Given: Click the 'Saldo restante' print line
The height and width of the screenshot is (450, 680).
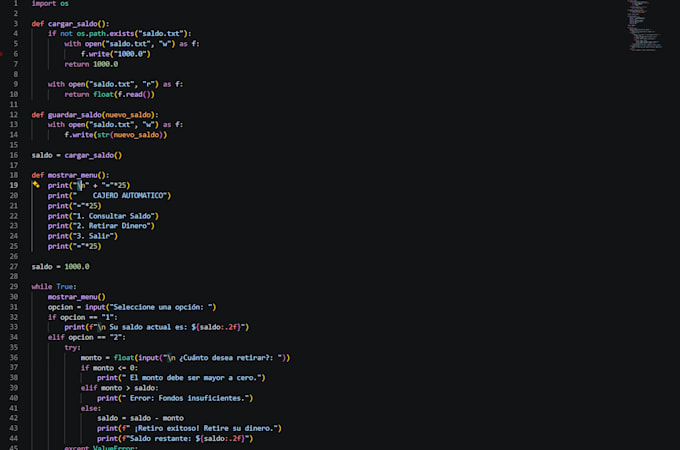Looking at the screenshot, I should (175, 439).
